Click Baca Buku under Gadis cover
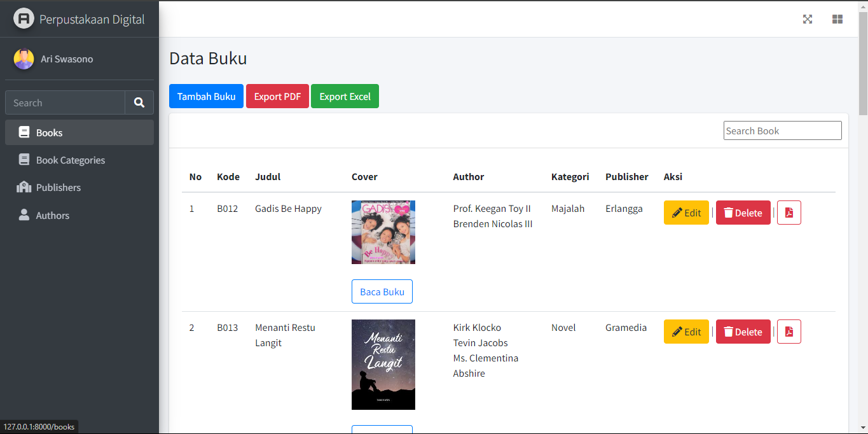The height and width of the screenshot is (434, 868). click(x=382, y=291)
